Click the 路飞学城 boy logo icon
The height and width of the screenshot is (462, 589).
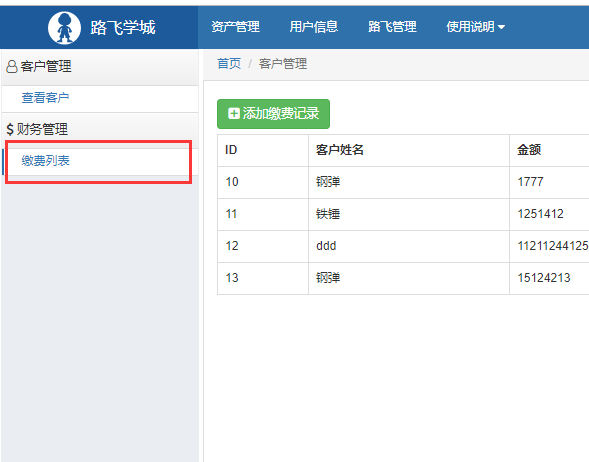(64, 28)
